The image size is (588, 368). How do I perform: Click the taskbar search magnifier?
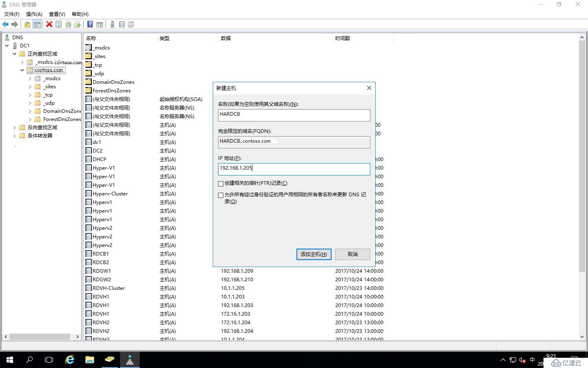tap(29, 360)
